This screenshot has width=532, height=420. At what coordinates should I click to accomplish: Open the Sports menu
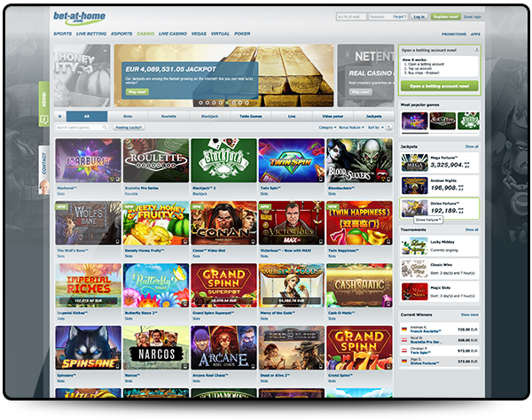pyautogui.click(x=62, y=34)
